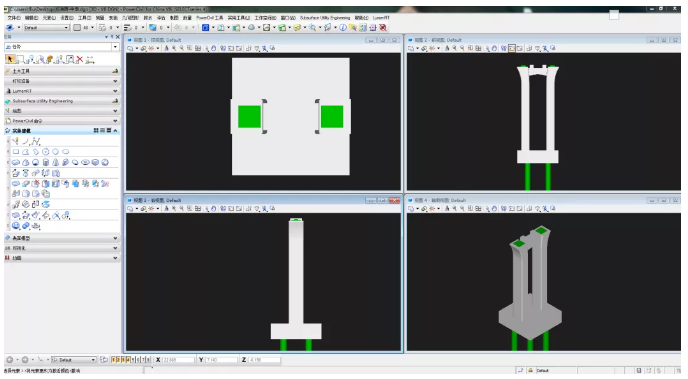Select the Circle tool in solid modeling panel
The image size is (688, 379).
coord(55,152)
